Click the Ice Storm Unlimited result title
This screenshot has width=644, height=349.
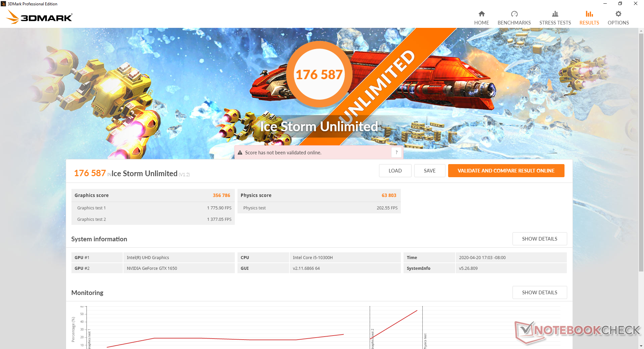[x=144, y=173]
